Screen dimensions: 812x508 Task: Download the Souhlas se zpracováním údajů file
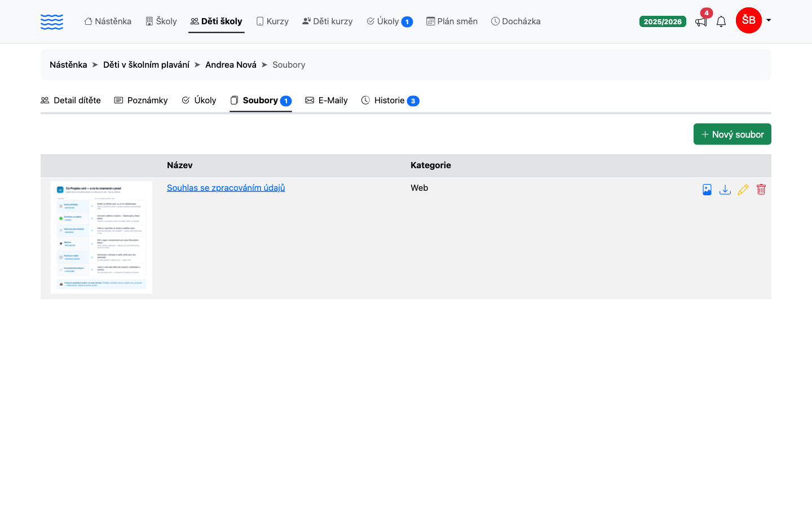point(725,190)
